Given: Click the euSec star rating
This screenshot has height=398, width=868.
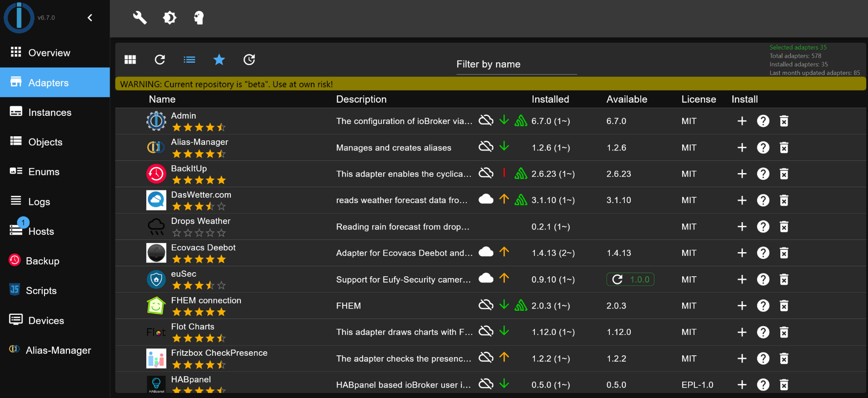Looking at the screenshot, I should pyautogui.click(x=199, y=286).
